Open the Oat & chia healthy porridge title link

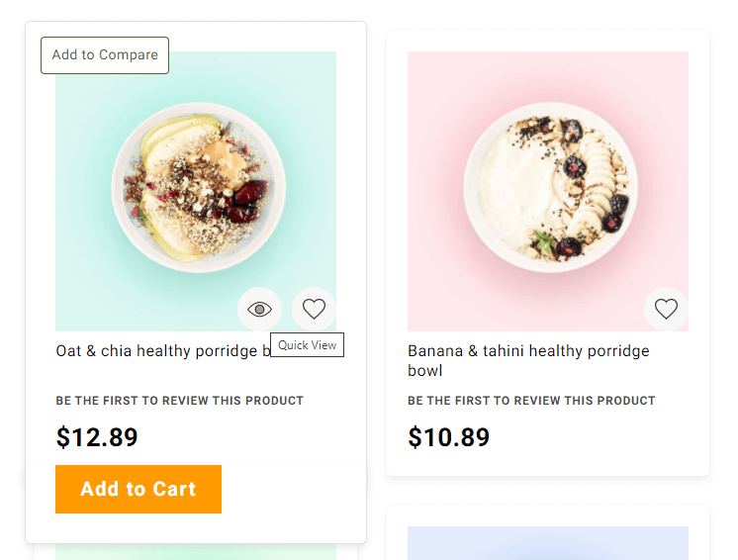158,351
